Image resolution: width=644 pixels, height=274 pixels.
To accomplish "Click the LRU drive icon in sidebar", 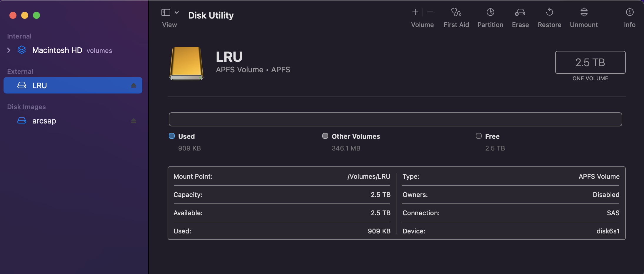I will coord(22,85).
